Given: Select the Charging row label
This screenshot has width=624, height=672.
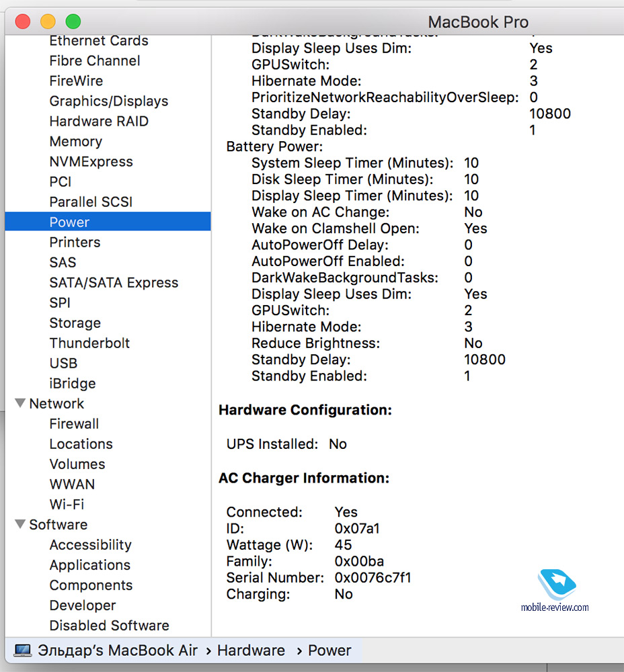Looking at the screenshot, I should coord(258,594).
